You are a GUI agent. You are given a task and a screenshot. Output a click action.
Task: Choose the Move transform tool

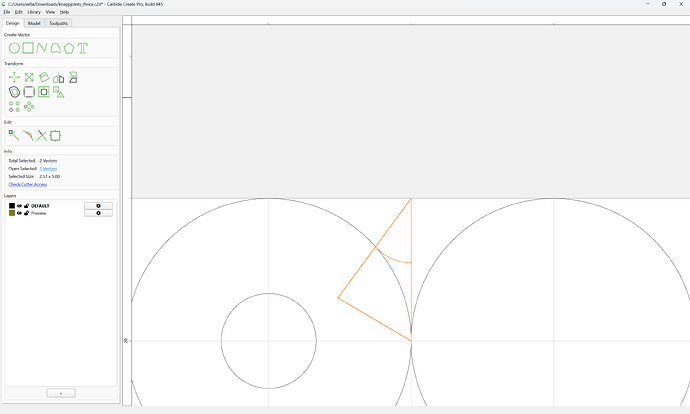coord(14,77)
